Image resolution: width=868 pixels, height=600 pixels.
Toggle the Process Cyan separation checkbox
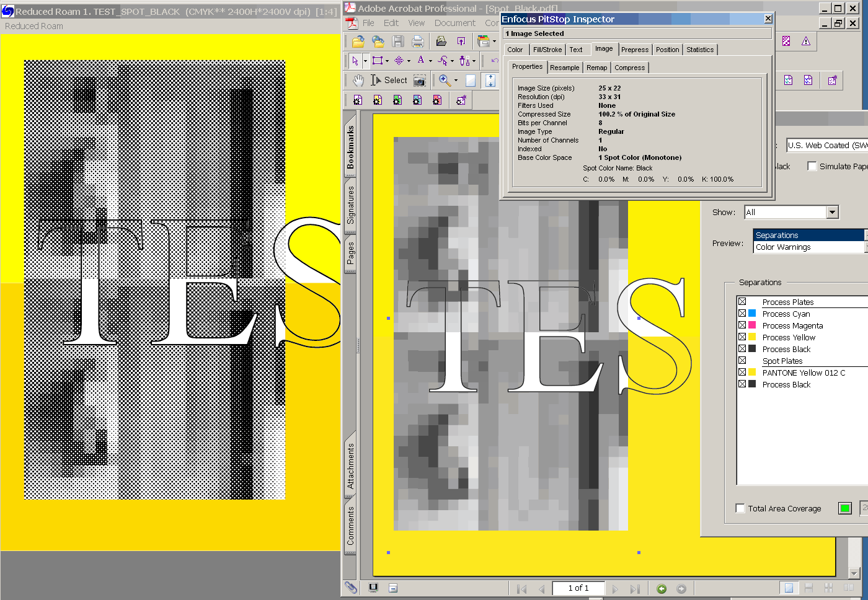742,314
